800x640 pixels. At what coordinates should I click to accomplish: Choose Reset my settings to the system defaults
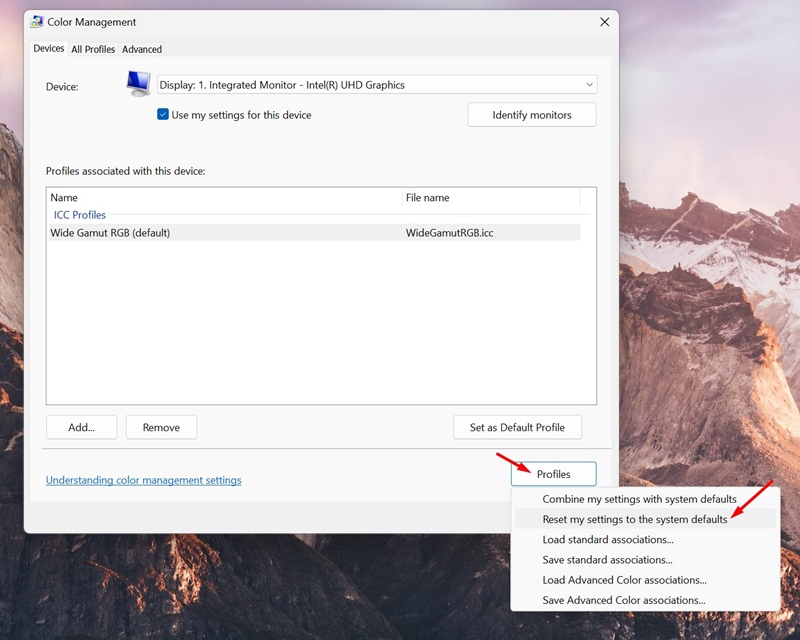[645, 519]
